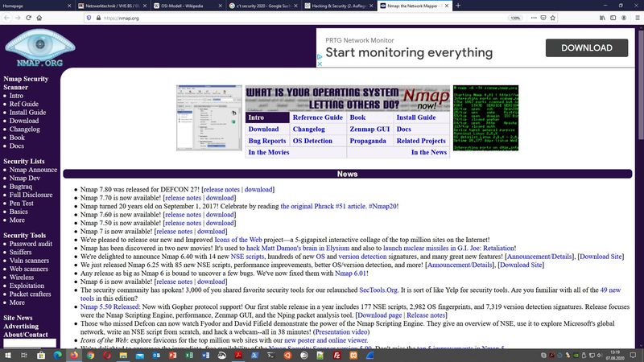Switch to the OSI-Modell Wikipedia tab
644x362 pixels.
(188, 6)
